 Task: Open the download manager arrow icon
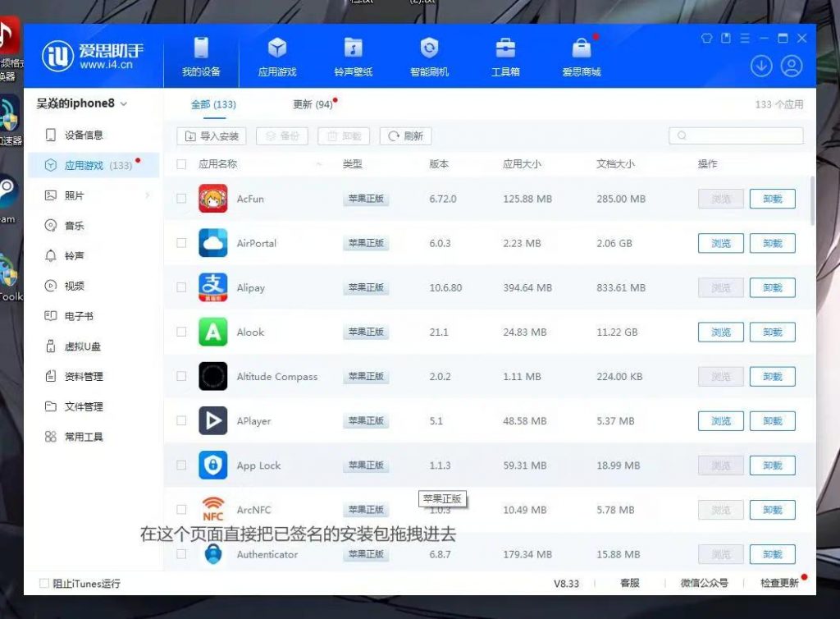(761, 66)
